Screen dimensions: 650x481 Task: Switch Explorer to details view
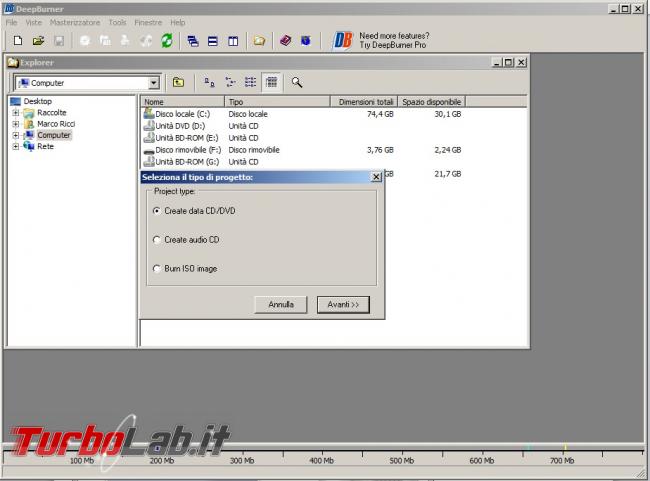point(272,82)
